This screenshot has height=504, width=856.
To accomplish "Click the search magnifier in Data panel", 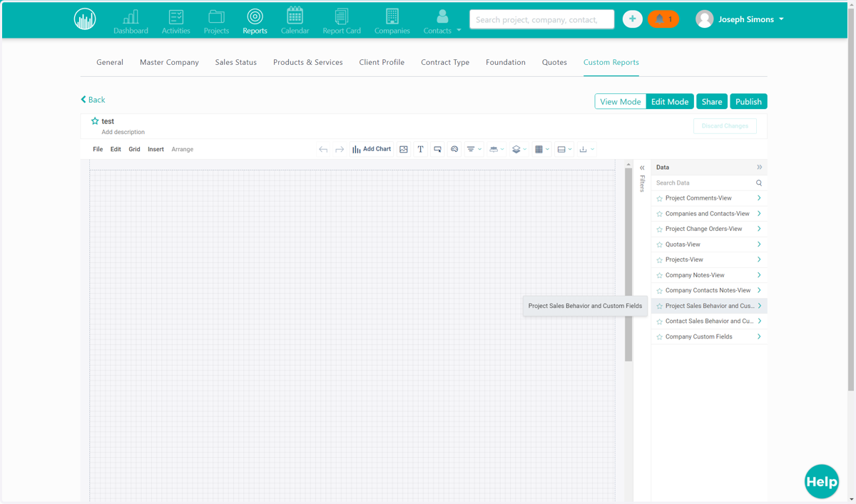I will pos(759,183).
